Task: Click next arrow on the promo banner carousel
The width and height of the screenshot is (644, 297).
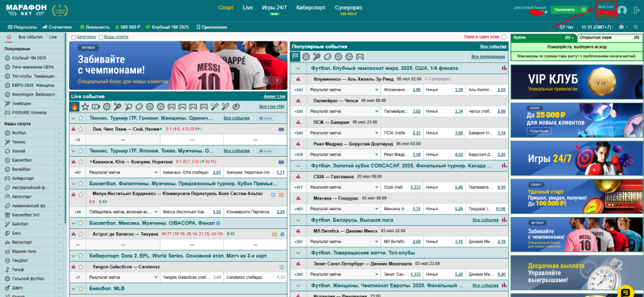Action: 277,80
